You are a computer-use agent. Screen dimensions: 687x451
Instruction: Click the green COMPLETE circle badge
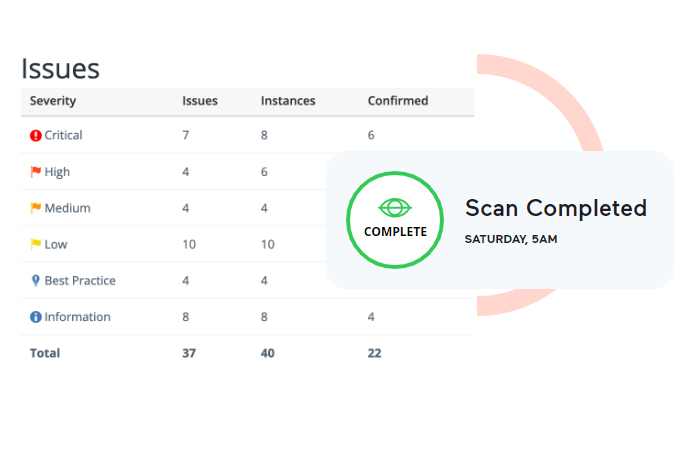pos(395,220)
